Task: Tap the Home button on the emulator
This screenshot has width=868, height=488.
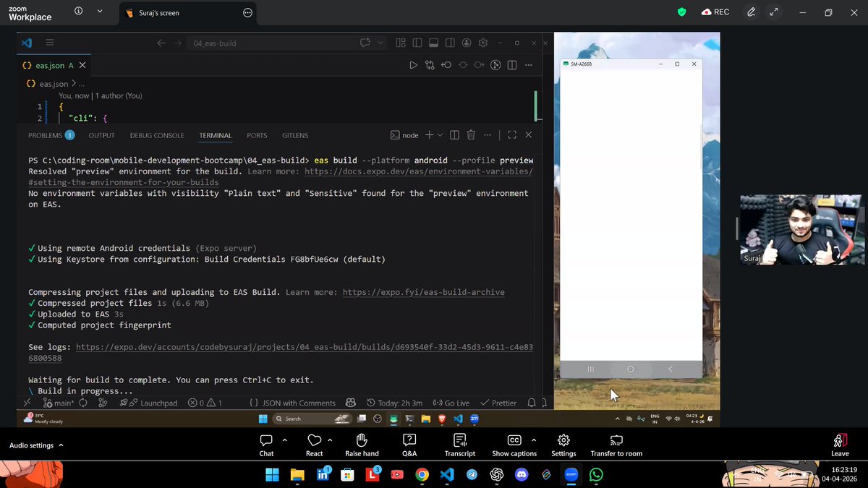Action: coord(629,369)
